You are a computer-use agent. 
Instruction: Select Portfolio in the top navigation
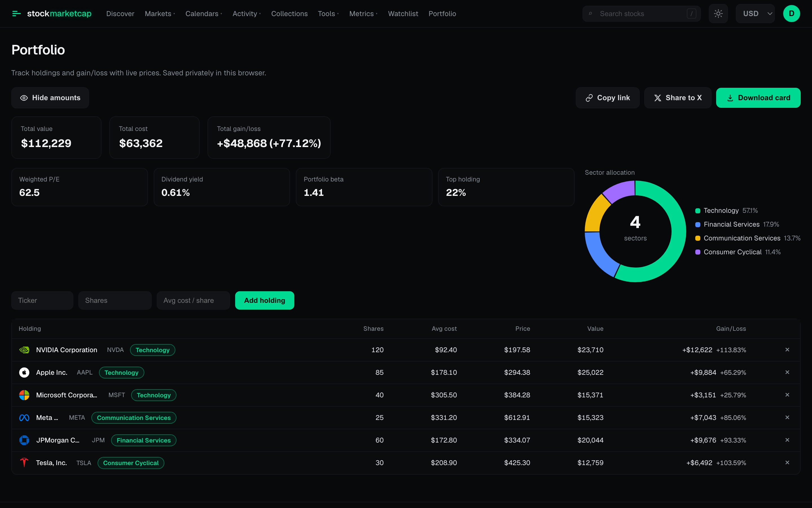[x=442, y=14]
